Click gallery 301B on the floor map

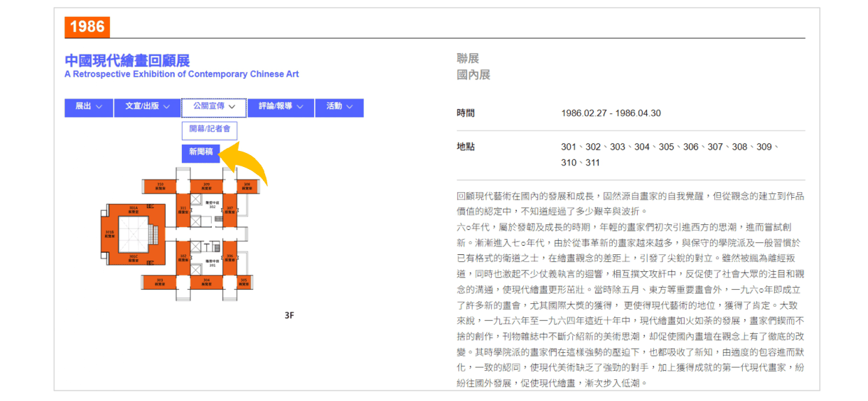(110, 233)
